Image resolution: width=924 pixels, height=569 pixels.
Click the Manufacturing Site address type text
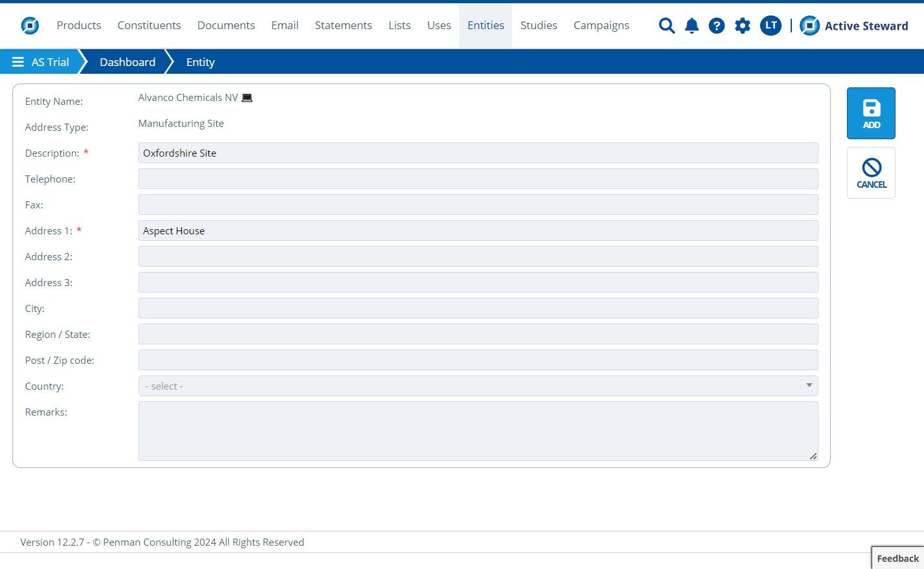pyautogui.click(x=181, y=124)
